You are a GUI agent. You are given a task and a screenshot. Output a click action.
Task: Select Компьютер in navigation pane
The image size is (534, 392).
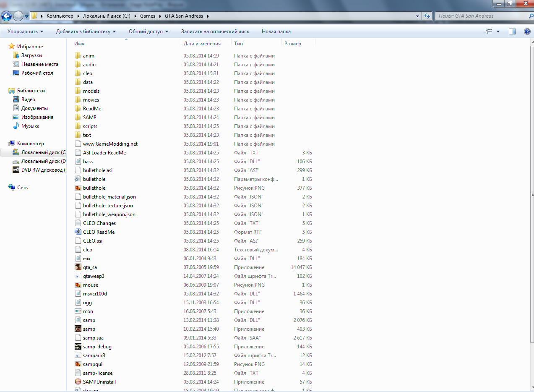[x=30, y=144]
